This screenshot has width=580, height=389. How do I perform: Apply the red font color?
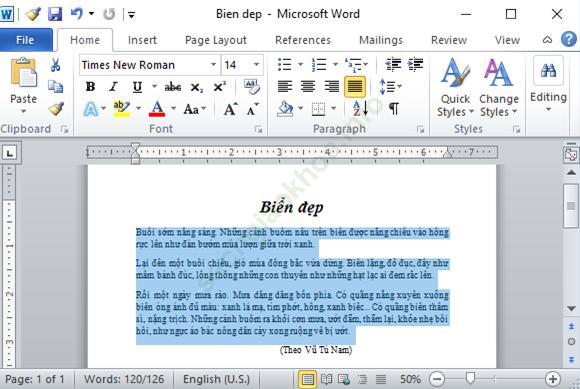coord(157,109)
